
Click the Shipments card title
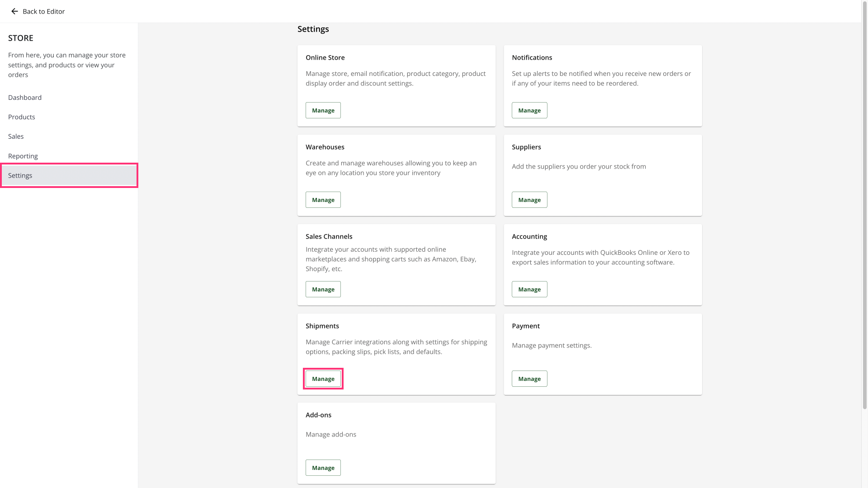click(322, 326)
